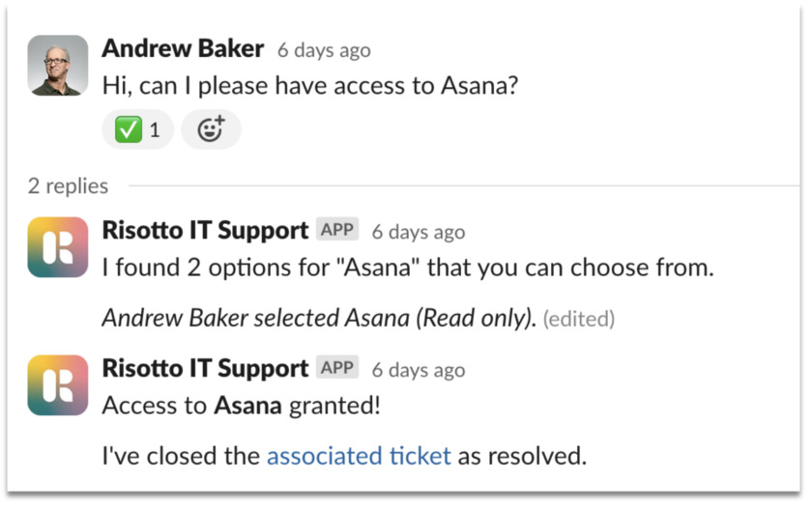The width and height of the screenshot is (812, 508).
Task: Click the first Risotto IT Support avatar
Action: 57,247
